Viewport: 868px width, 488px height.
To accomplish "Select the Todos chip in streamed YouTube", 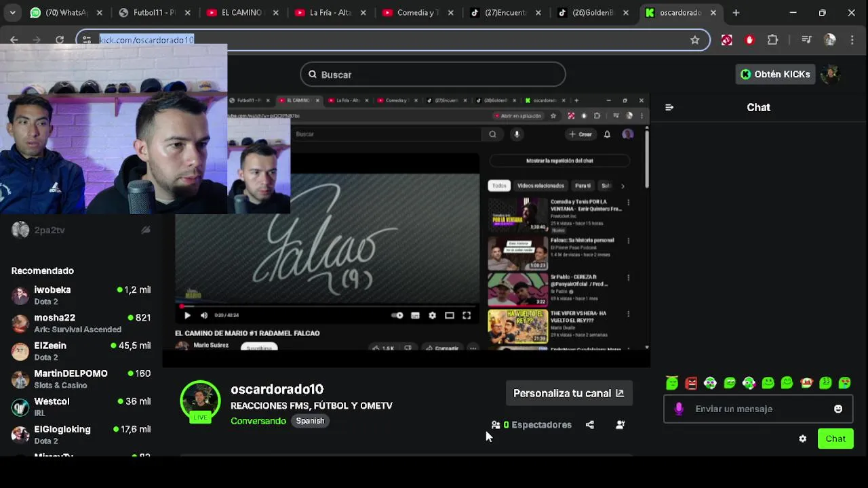I will [x=499, y=186].
